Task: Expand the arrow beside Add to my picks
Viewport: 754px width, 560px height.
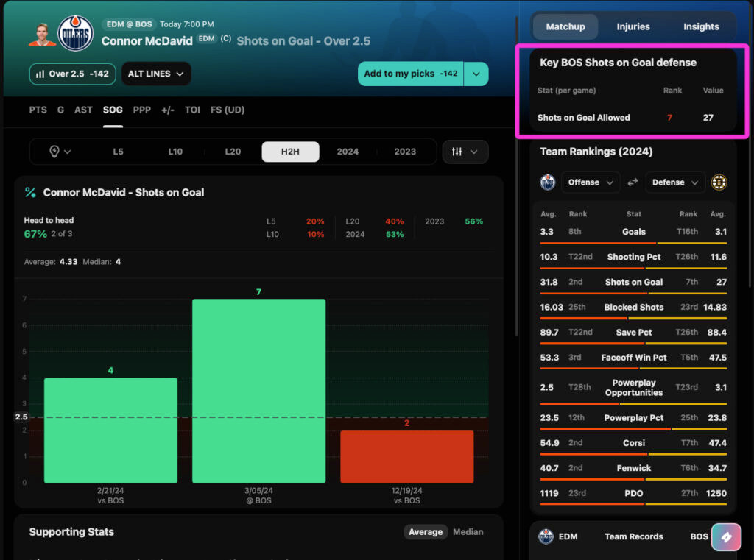Action: point(476,74)
